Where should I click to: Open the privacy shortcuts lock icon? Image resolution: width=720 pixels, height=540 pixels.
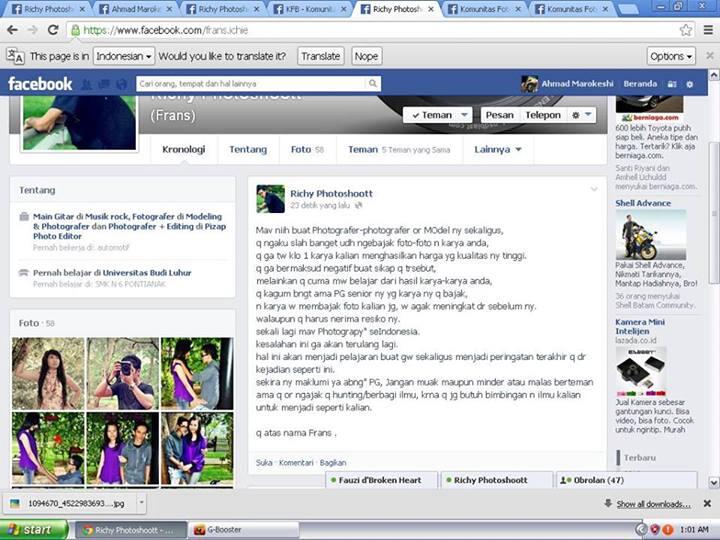click(672, 84)
